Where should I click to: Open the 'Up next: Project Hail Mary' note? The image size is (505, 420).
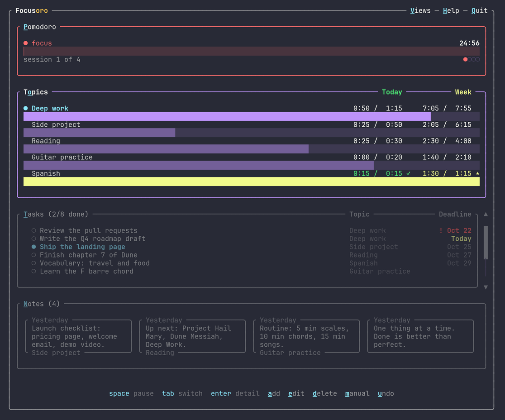192,336
